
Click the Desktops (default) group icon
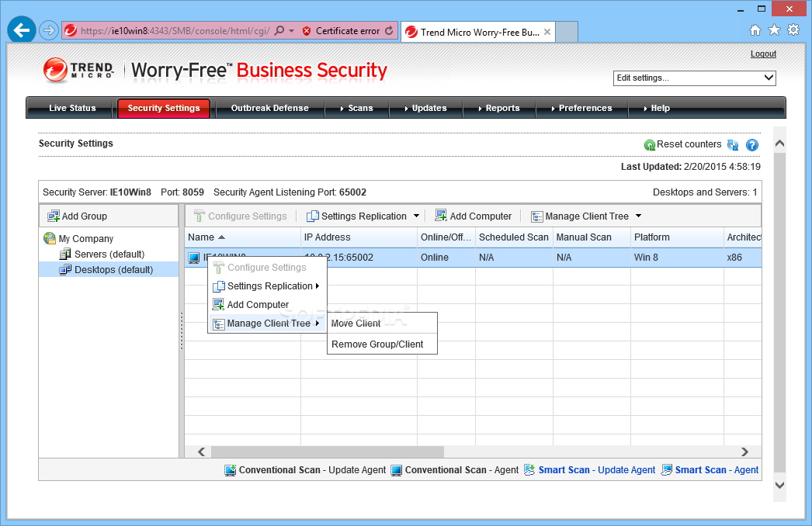(x=65, y=270)
